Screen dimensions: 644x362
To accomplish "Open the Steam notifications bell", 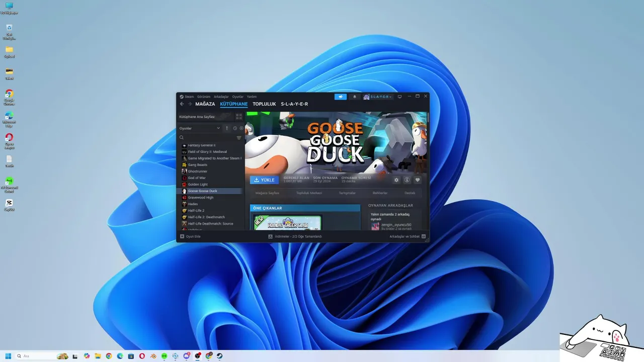I will (x=354, y=97).
